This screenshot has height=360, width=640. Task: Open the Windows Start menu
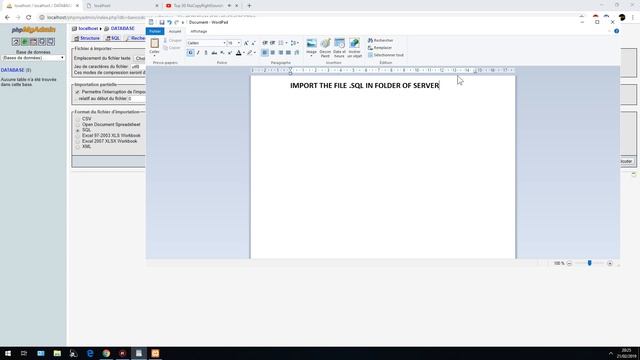coord(8,353)
